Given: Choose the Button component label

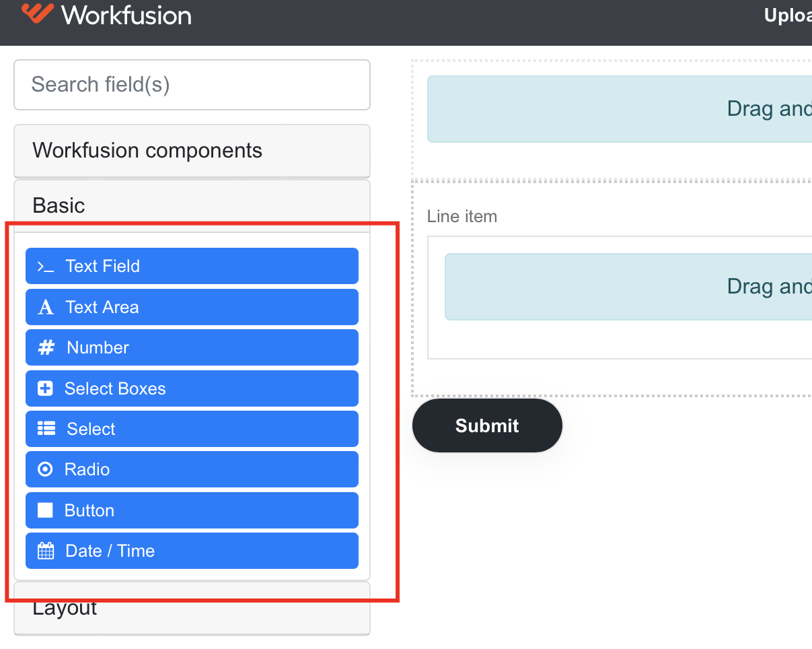Looking at the screenshot, I should pyautogui.click(x=89, y=510).
